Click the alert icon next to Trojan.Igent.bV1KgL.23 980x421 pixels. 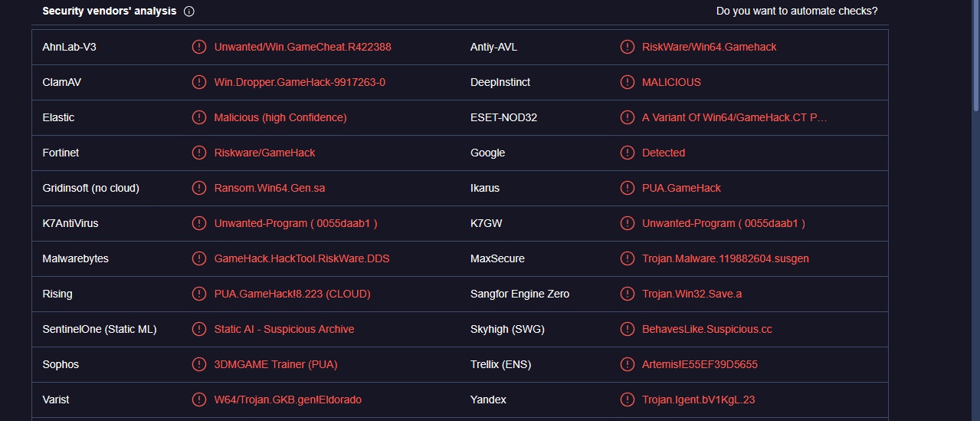click(x=628, y=400)
